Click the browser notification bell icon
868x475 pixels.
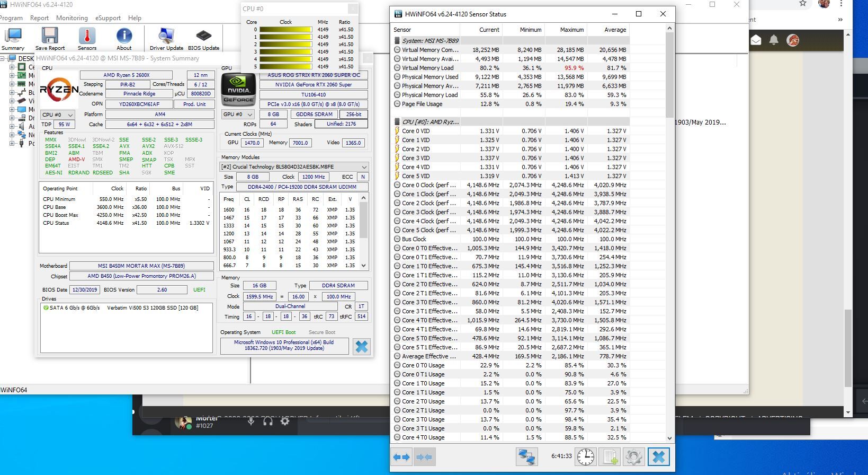[774, 40]
